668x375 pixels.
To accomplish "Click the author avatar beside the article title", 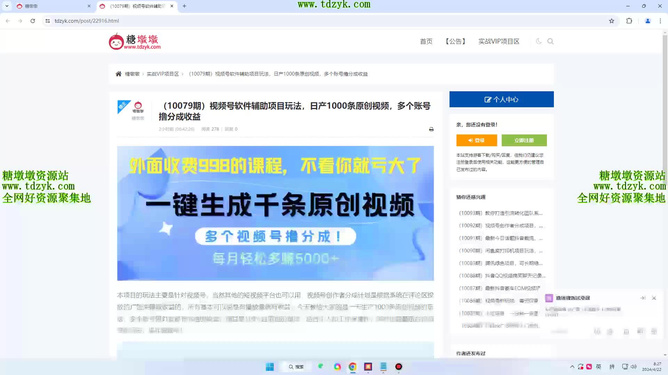I will 138,107.
